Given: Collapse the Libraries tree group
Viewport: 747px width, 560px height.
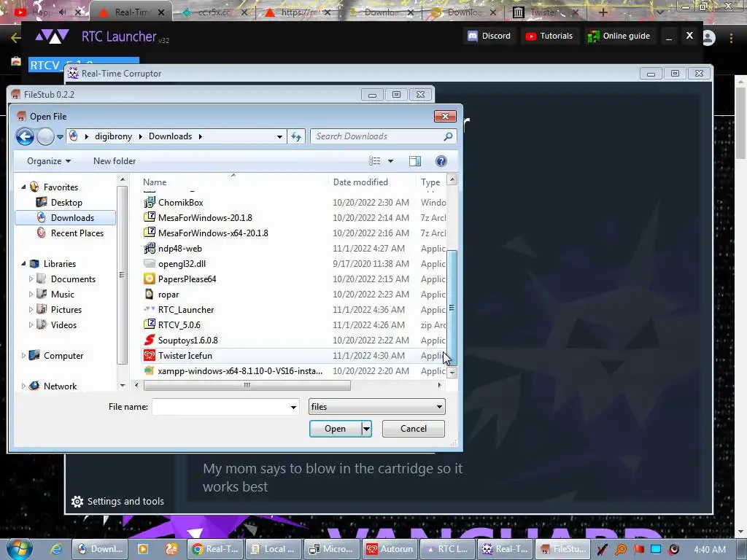Looking at the screenshot, I should pyautogui.click(x=23, y=263).
